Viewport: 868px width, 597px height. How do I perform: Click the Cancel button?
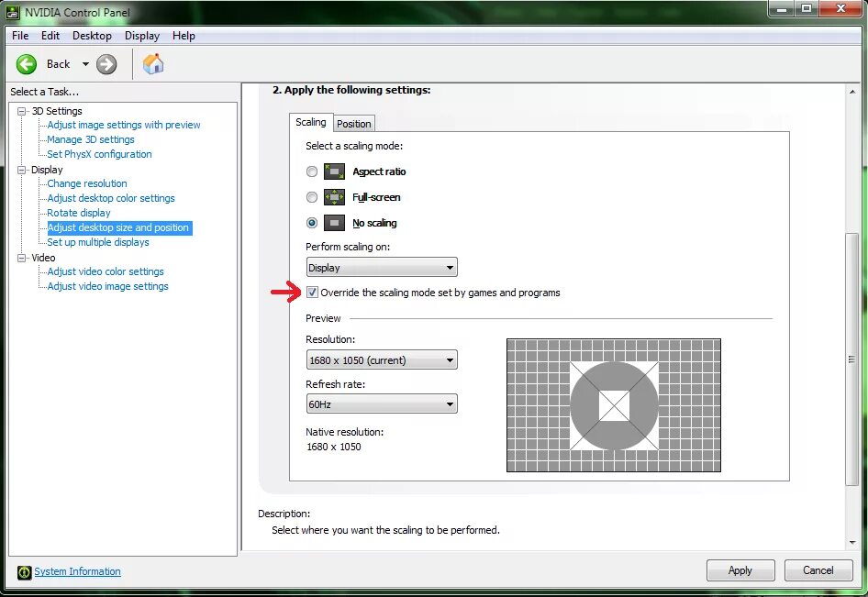(818, 570)
